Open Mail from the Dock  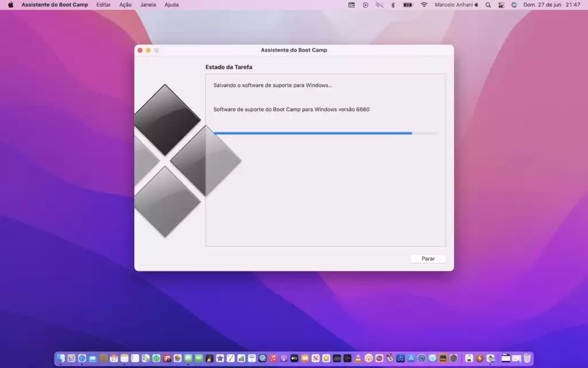(x=92, y=358)
